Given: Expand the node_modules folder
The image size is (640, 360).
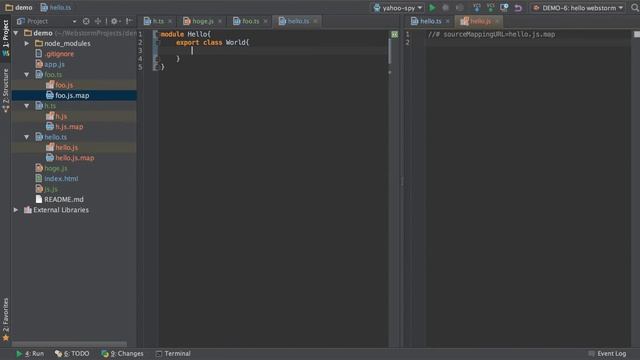Looking at the screenshot, I should 27,43.
